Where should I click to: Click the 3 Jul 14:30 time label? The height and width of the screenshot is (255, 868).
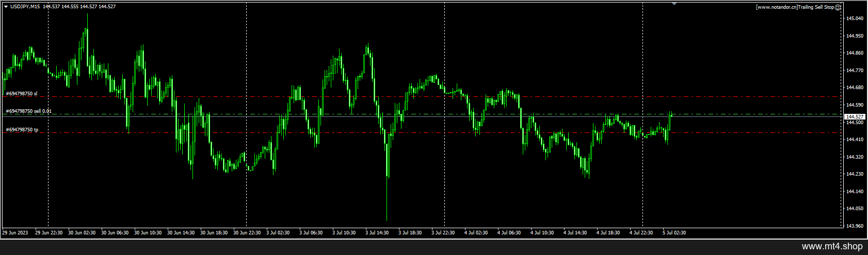tap(377, 233)
